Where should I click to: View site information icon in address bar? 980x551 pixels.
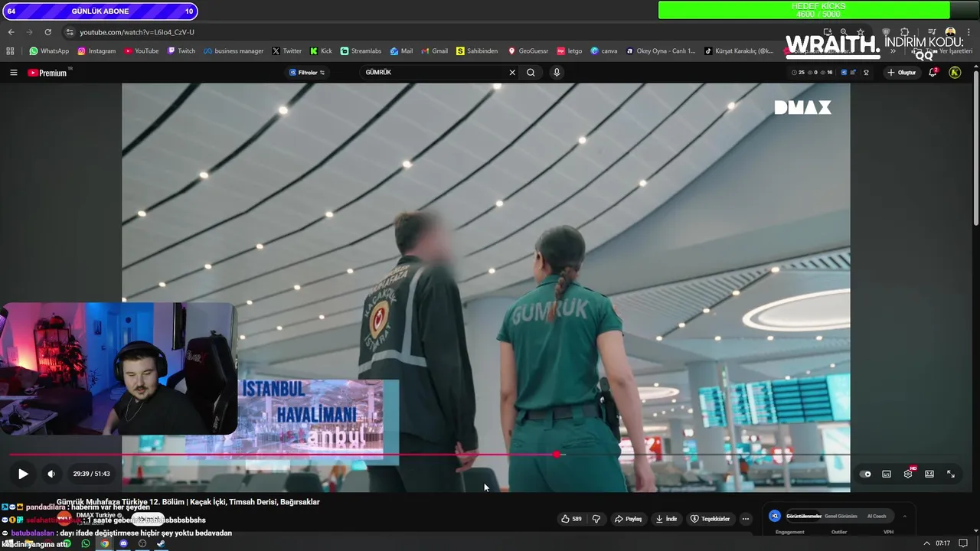point(70,32)
